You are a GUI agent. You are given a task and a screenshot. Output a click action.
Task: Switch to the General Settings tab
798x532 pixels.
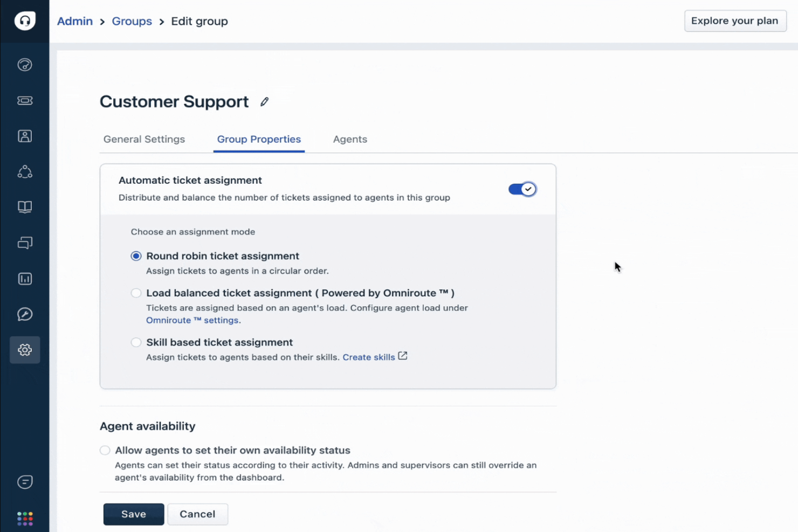point(143,139)
